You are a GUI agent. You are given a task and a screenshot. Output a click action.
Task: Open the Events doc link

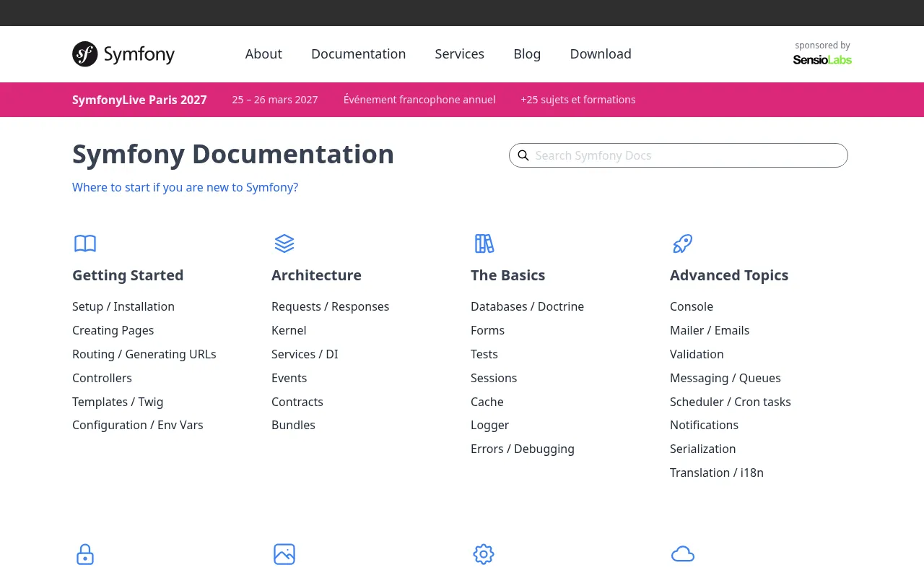click(x=289, y=378)
